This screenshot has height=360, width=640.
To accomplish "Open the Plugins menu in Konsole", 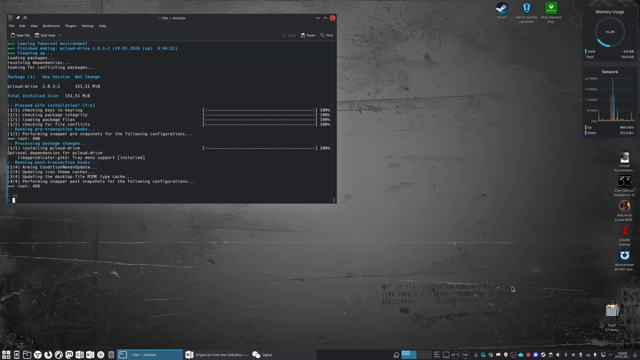I will [x=71, y=26].
